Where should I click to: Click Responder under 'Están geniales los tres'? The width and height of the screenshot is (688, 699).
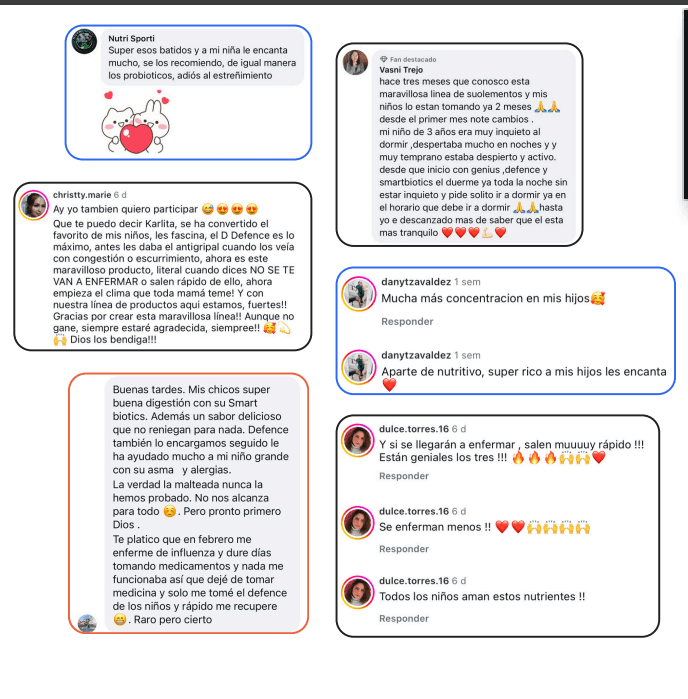404,476
